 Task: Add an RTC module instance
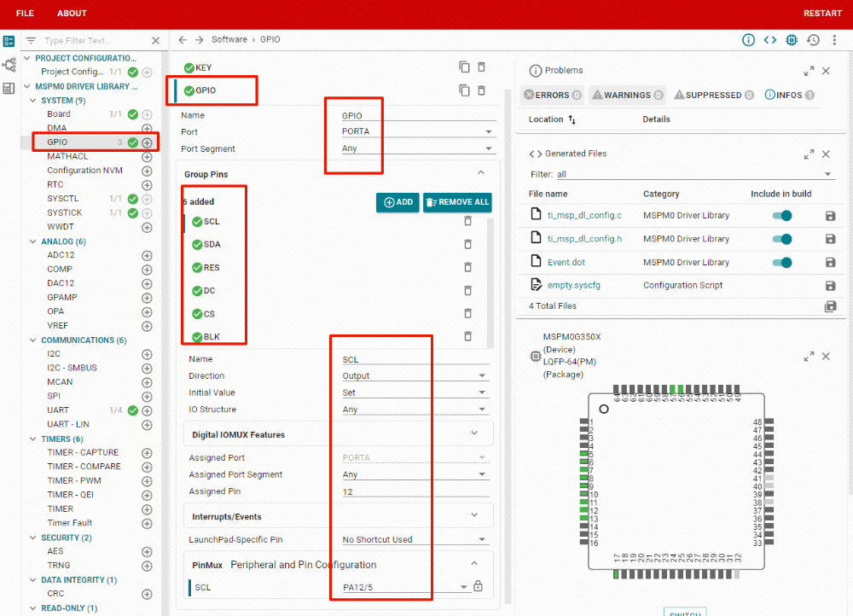click(147, 185)
